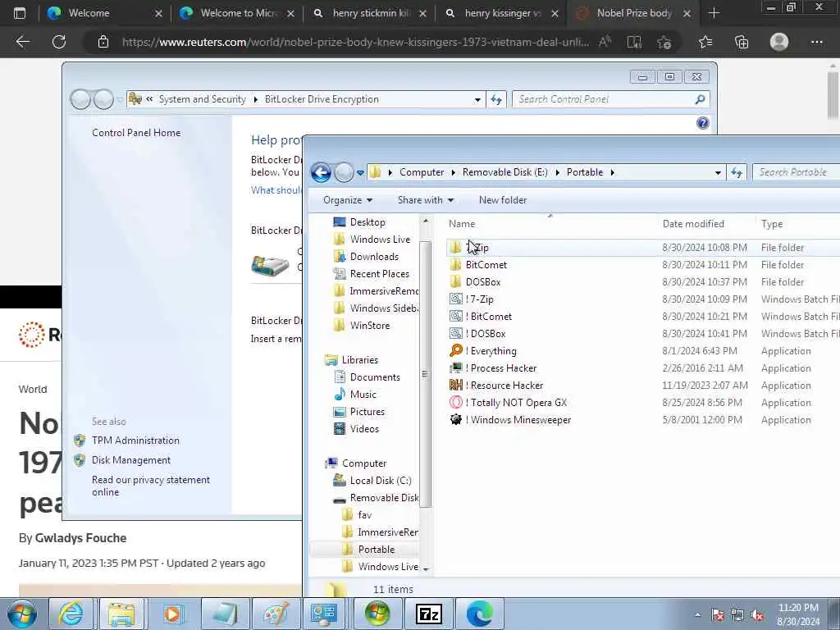Open a new Edge tab
The width and height of the screenshot is (840, 630).
pyautogui.click(x=714, y=13)
